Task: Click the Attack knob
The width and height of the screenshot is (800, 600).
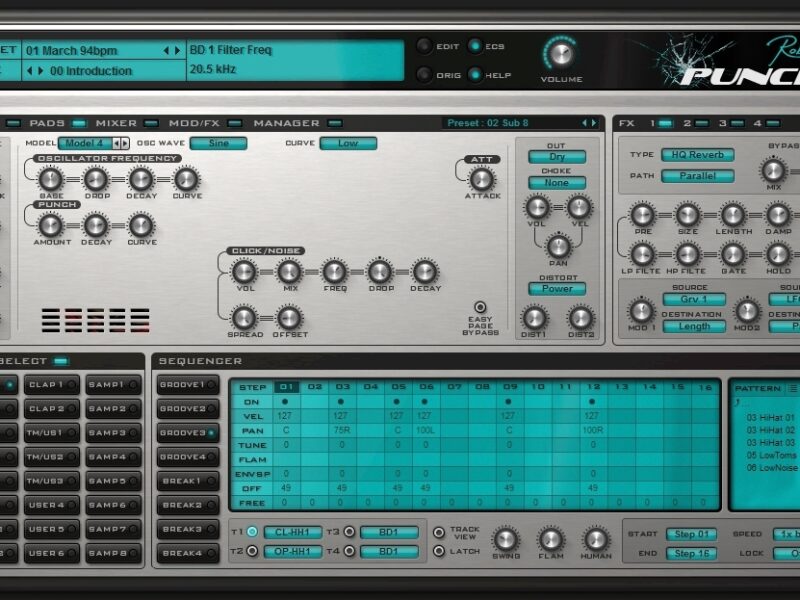Action: click(481, 179)
